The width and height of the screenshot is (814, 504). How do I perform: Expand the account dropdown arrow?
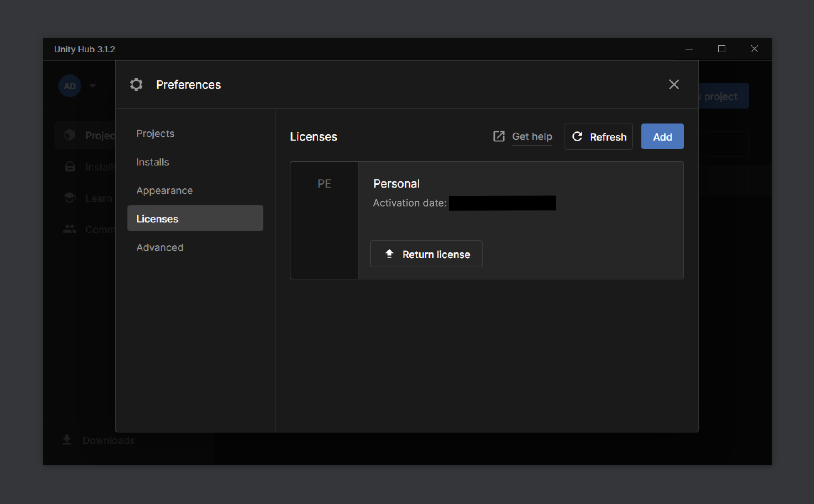(x=93, y=86)
